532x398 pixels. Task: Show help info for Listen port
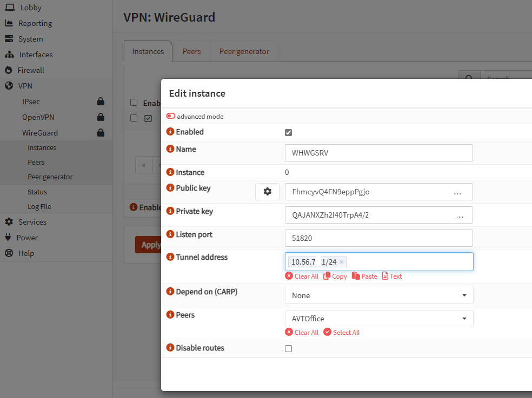(170, 234)
